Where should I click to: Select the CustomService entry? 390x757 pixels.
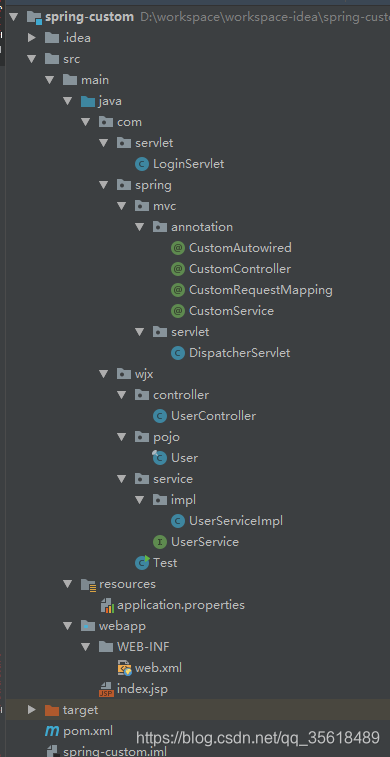[231, 311]
